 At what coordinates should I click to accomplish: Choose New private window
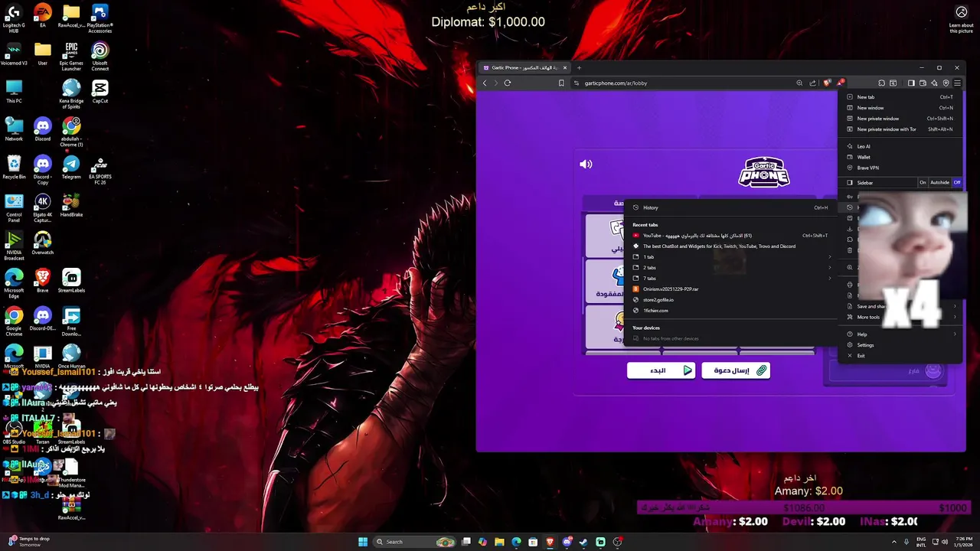click(x=901, y=119)
